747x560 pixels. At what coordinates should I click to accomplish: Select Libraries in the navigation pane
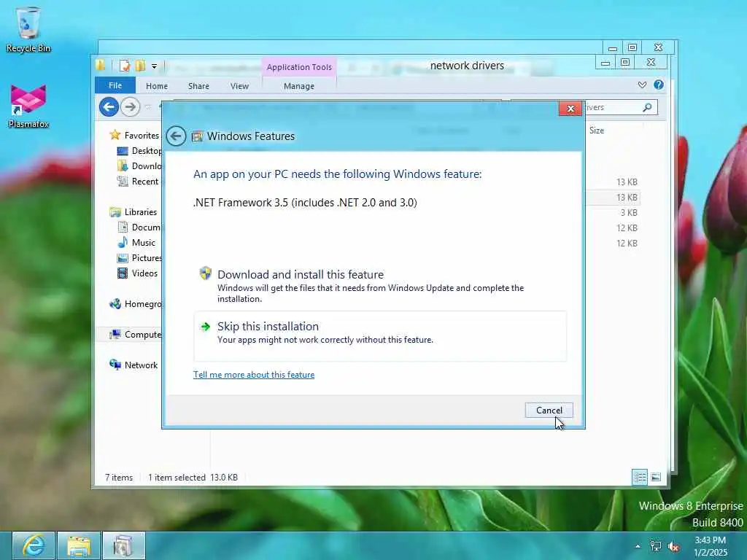pos(133,212)
